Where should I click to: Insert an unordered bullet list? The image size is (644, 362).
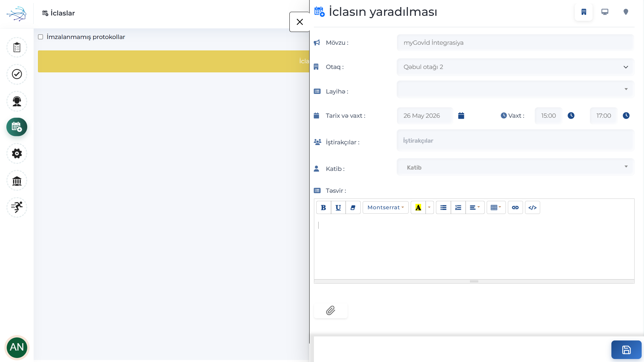coord(443,208)
